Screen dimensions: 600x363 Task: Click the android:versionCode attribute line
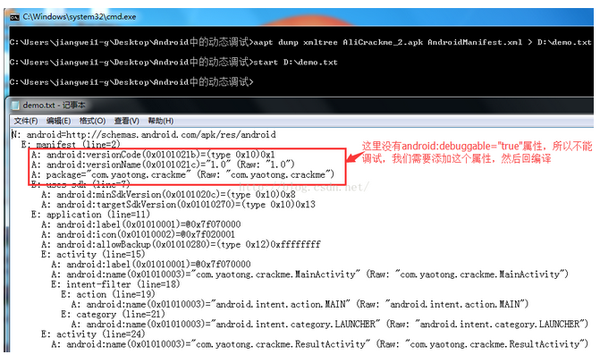(x=153, y=155)
